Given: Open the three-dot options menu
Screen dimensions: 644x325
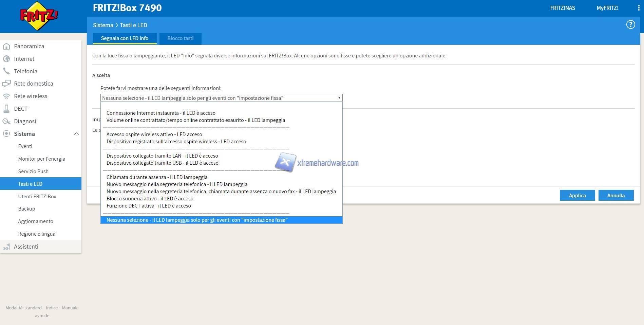Looking at the screenshot, I should (639, 8).
